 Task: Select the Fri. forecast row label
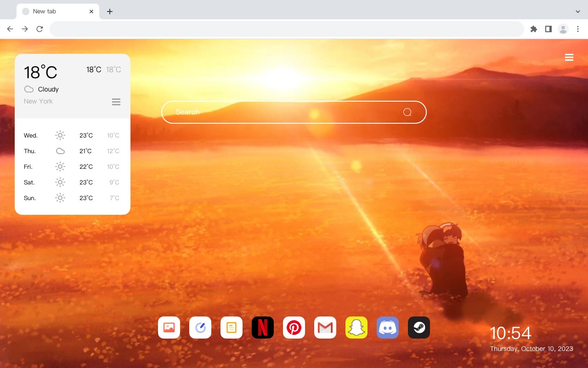pos(28,167)
